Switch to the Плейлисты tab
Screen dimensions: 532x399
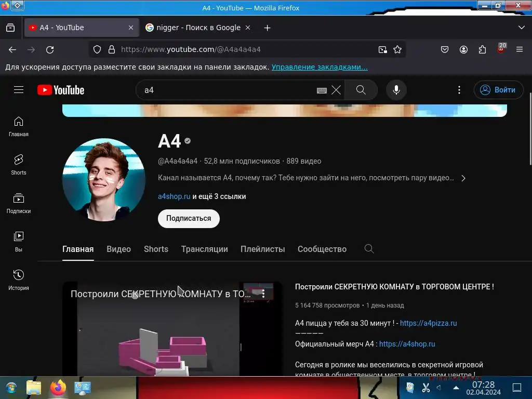pos(262,249)
